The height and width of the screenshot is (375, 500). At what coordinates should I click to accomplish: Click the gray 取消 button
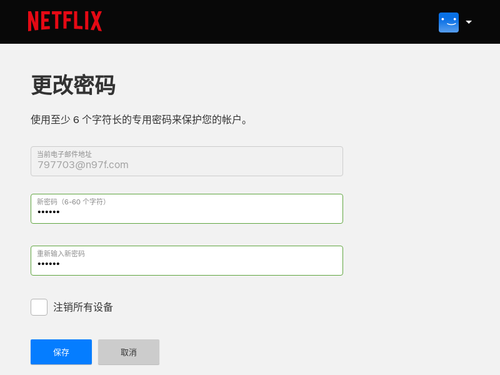click(129, 352)
